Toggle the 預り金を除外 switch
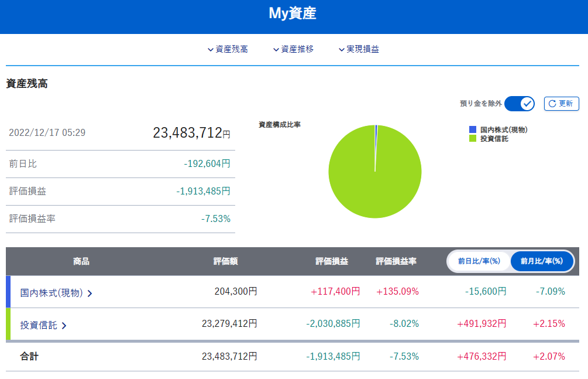Image resolution: width=588 pixels, height=379 pixels. click(520, 104)
